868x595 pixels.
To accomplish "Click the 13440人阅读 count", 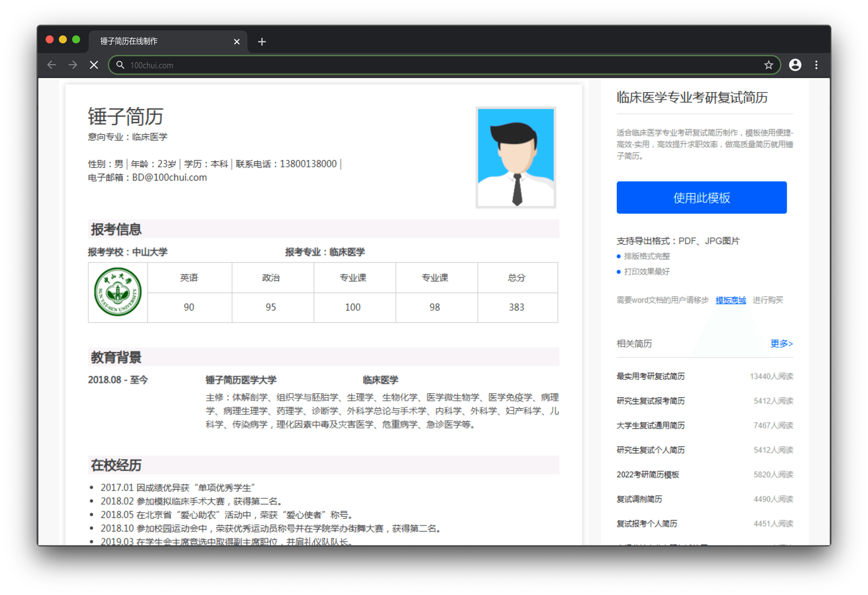I will (x=771, y=376).
